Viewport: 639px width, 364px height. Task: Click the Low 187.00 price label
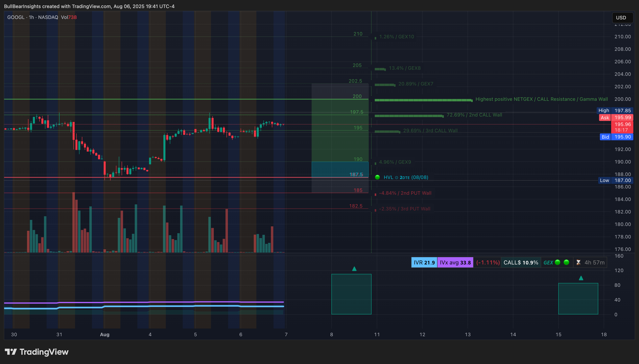coord(615,180)
